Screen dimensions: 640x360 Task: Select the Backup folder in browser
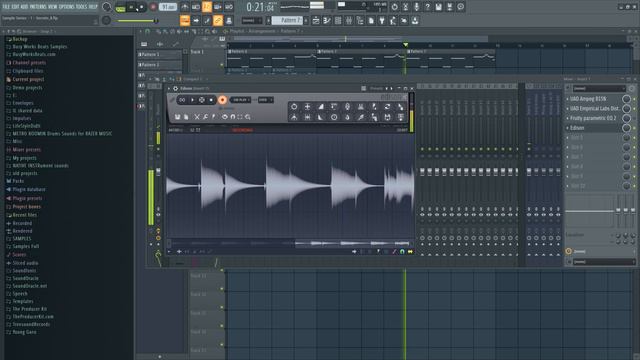20,39
